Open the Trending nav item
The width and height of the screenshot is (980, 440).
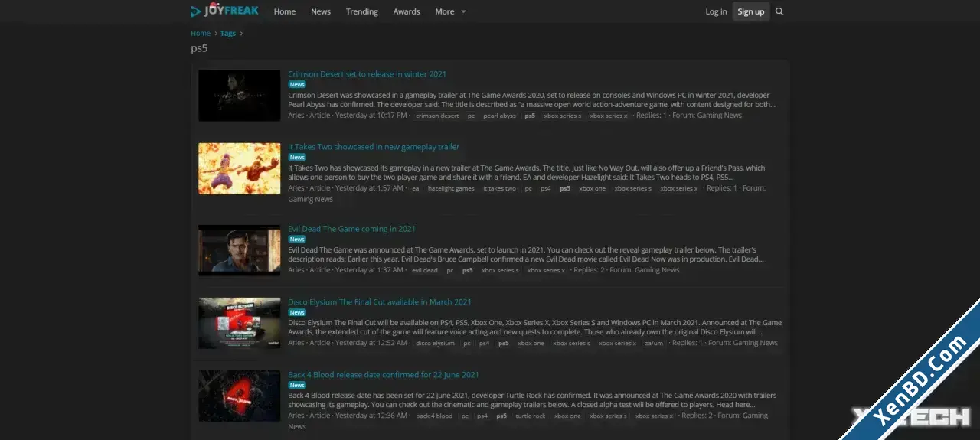362,11
